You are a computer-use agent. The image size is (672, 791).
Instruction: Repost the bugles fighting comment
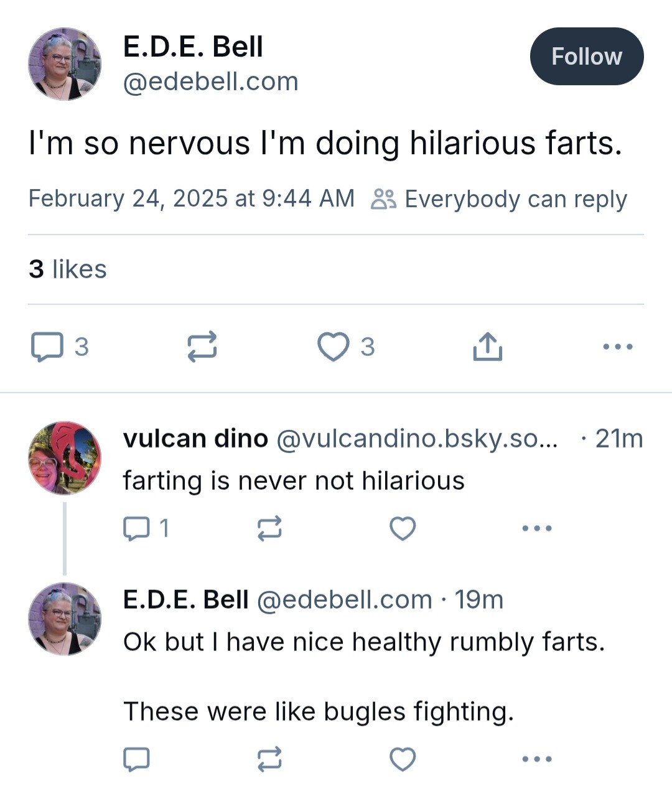(x=269, y=759)
